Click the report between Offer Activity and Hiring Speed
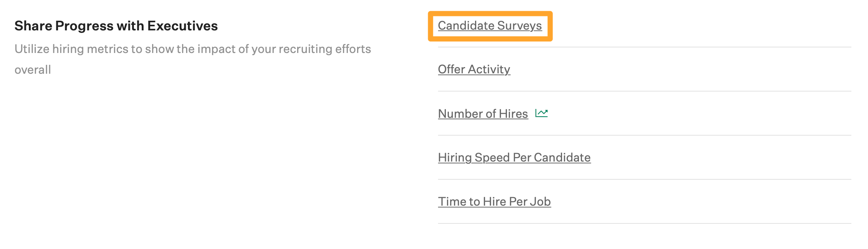The height and width of the screenshot is (249, 868). (x=482, y=113)
